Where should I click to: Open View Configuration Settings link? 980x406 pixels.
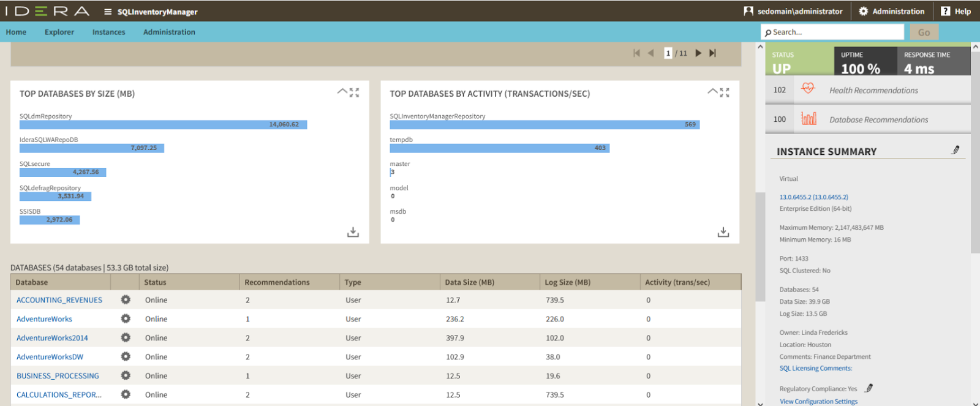(818, 402)
